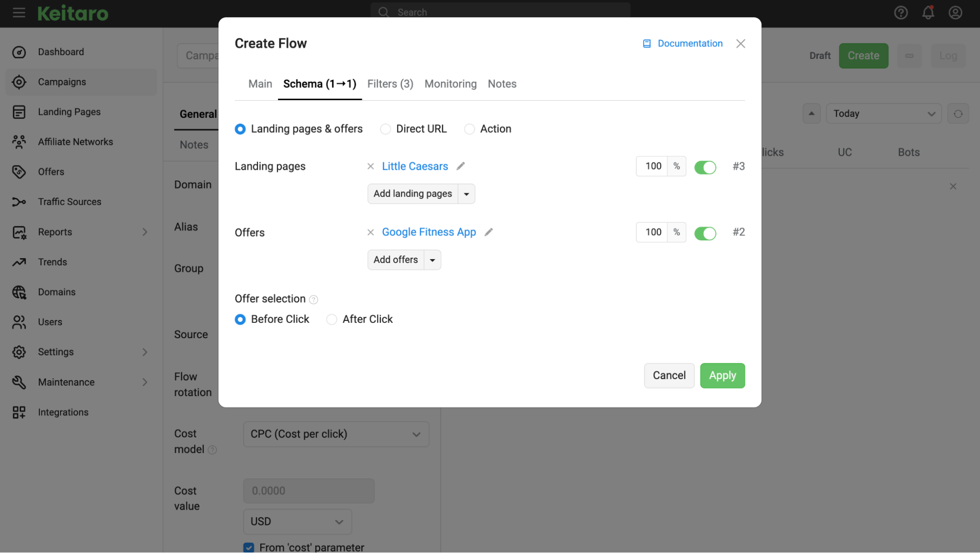Switch to the Notes tab in dialog

pos(502,84)
